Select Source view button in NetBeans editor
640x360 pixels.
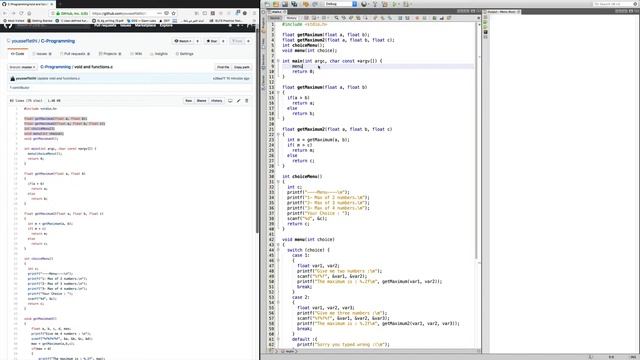[276, 18]
